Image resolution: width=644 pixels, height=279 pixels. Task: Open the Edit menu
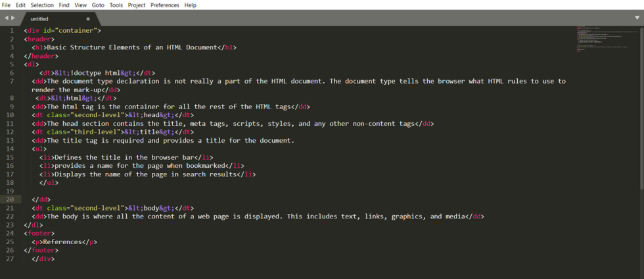tap(20, 5)
